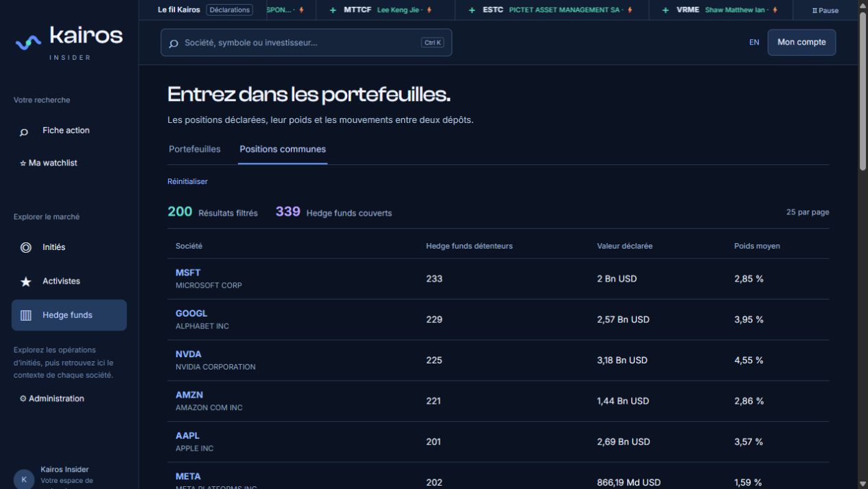Screen dimensions: 868x489
Task: Click the Initiés target icon
Action: coord(26,247)
